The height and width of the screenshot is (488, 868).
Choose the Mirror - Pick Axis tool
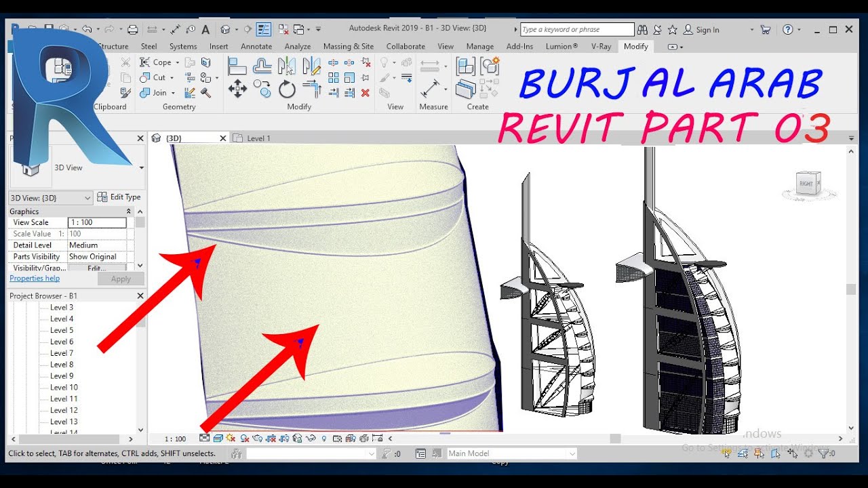tap(285, 66)
